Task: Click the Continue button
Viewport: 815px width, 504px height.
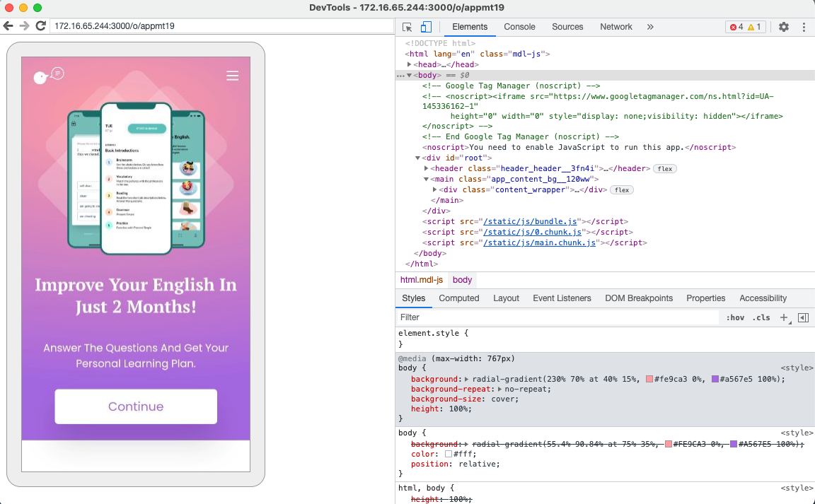Action: [x=136, y=406]
